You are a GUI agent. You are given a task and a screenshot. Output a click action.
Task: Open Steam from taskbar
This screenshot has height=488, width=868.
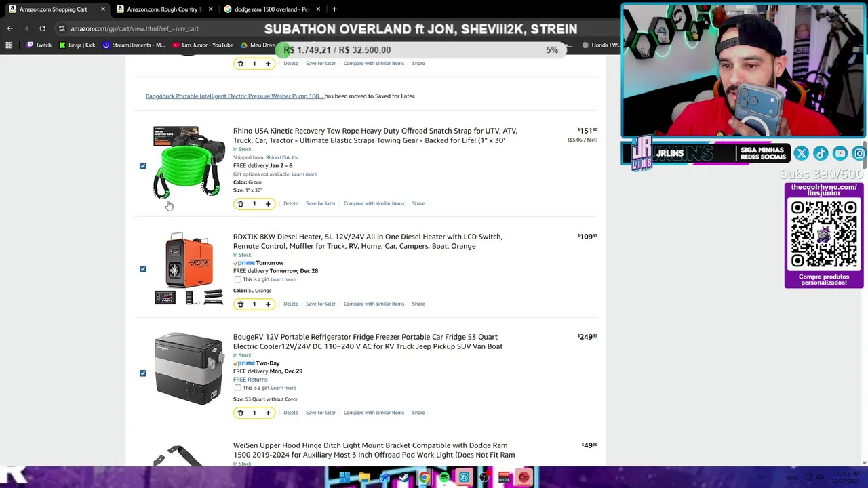[404, 478]
